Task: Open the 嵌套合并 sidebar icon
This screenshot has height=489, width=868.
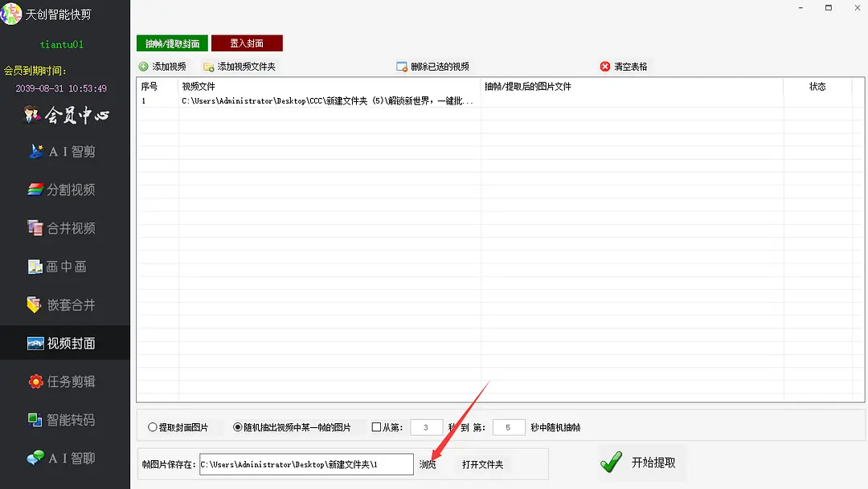Action: pyautogui.click(x=35, y=305)
